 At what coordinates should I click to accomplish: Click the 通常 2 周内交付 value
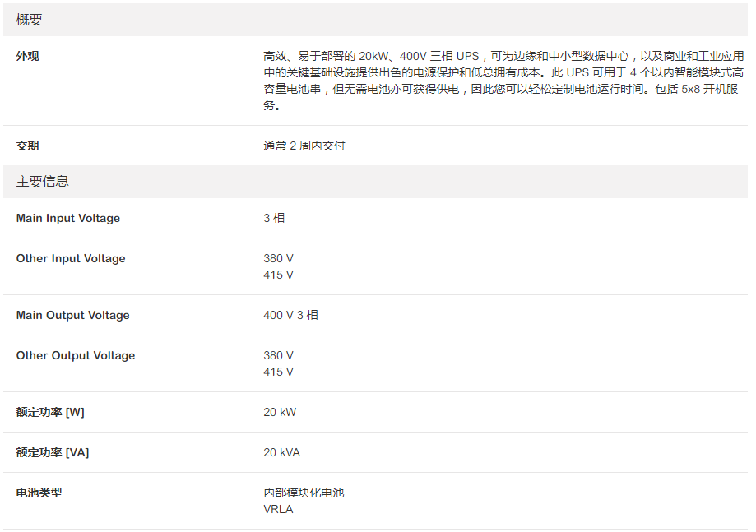click(304, 146)
